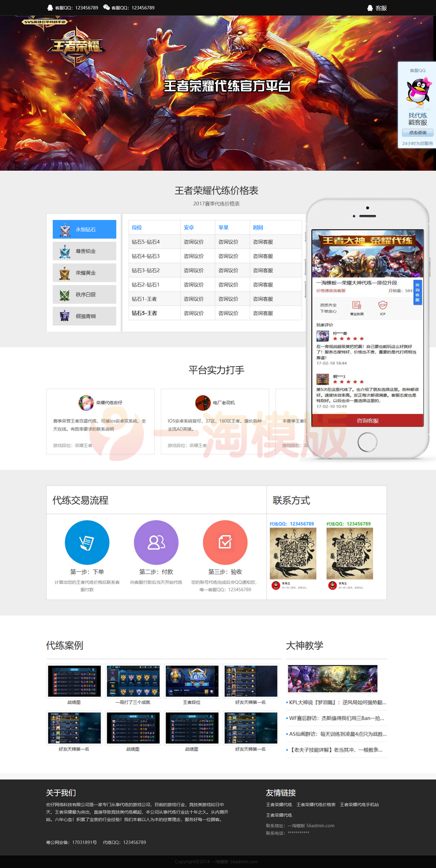This screenshot has width=436, height=868.
Task: Click 咨询议价 under 安卓 in 钻石5-钻石4 row
Action: [193, 242]
